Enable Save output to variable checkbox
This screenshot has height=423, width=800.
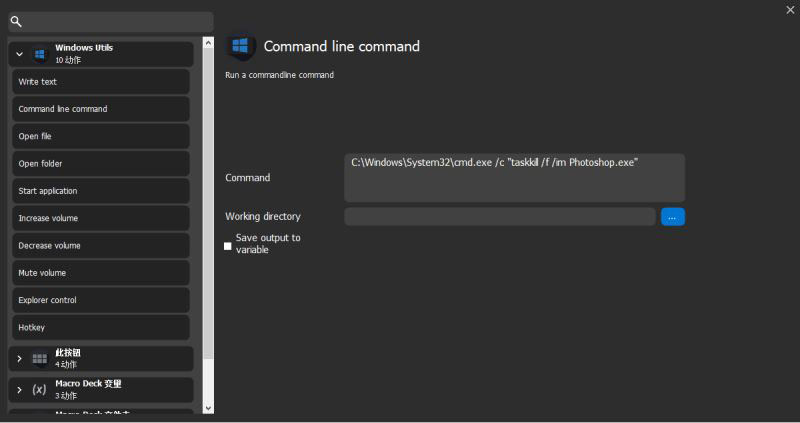tap(228, 245)
